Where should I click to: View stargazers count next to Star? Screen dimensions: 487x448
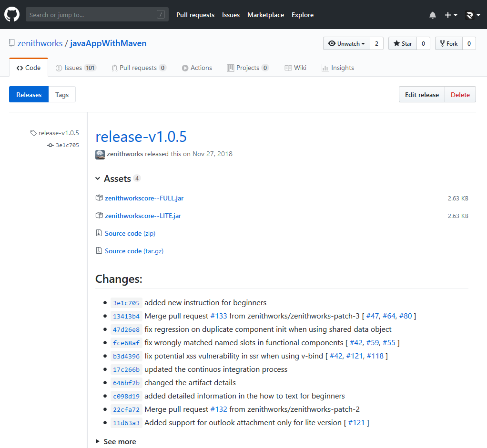(x=423, y=43)
